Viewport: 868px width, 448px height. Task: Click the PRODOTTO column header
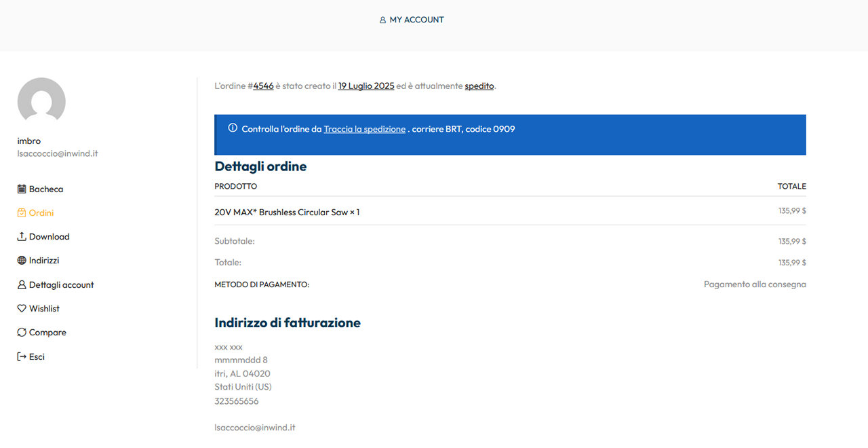pyautogui.click(x=236, y=186)
